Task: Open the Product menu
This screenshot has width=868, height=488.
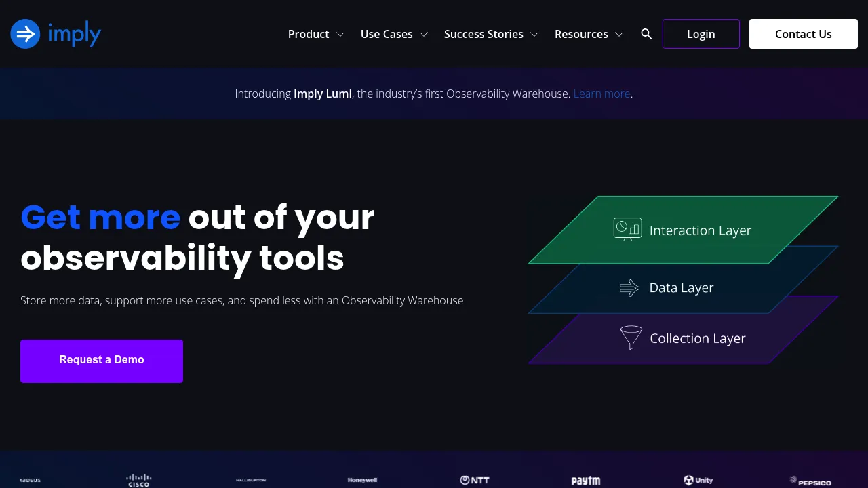Action: 309,34
